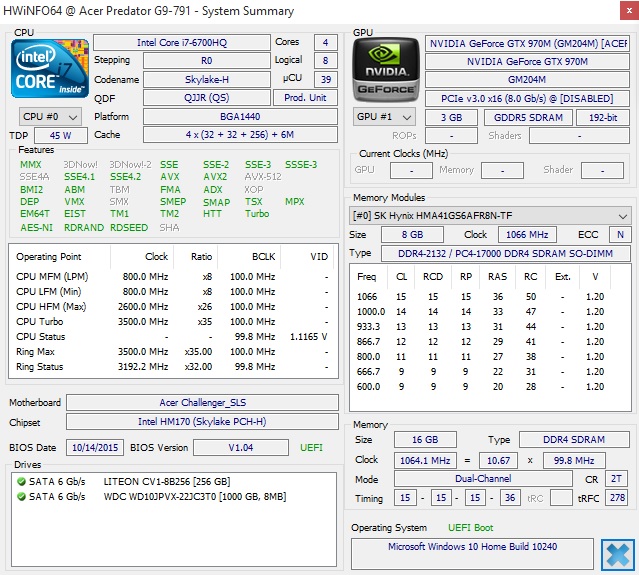Screen dimensions: 639x575
Task: Click the NVIDIA GeForce GTX 970M (GM204M) field
Action: pos(527,44)
